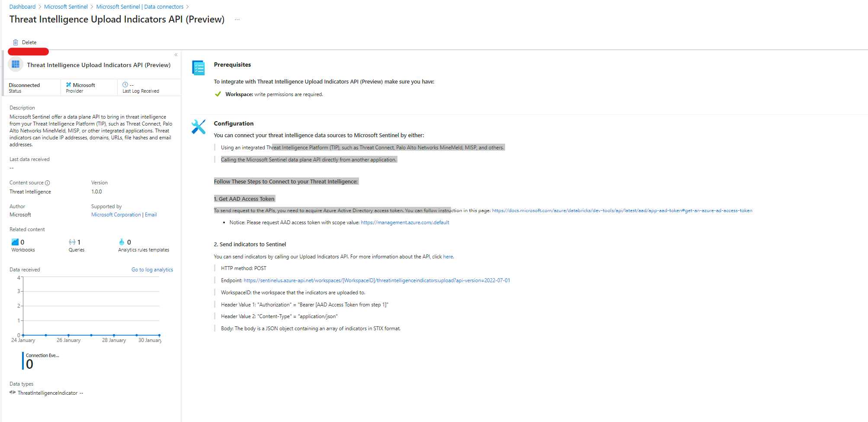
Task: Open the Analytics rules templates flask icon
Action: click(x=122, y=242)
